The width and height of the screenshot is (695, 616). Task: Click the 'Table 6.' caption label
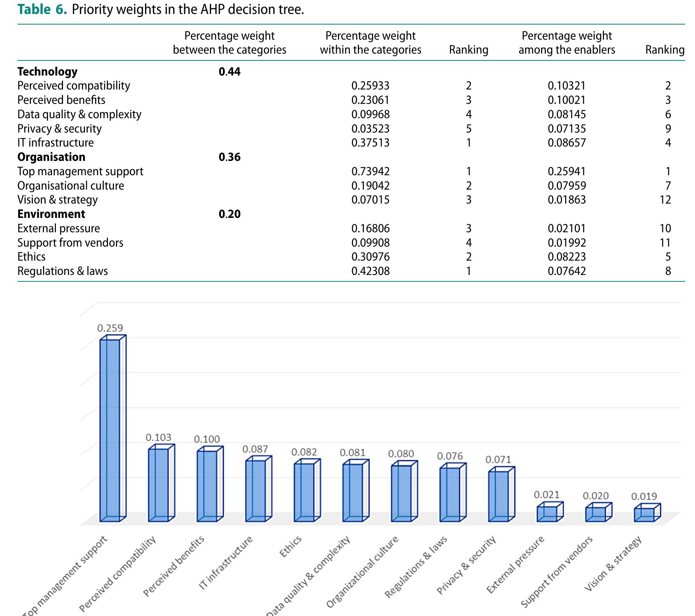42,9
